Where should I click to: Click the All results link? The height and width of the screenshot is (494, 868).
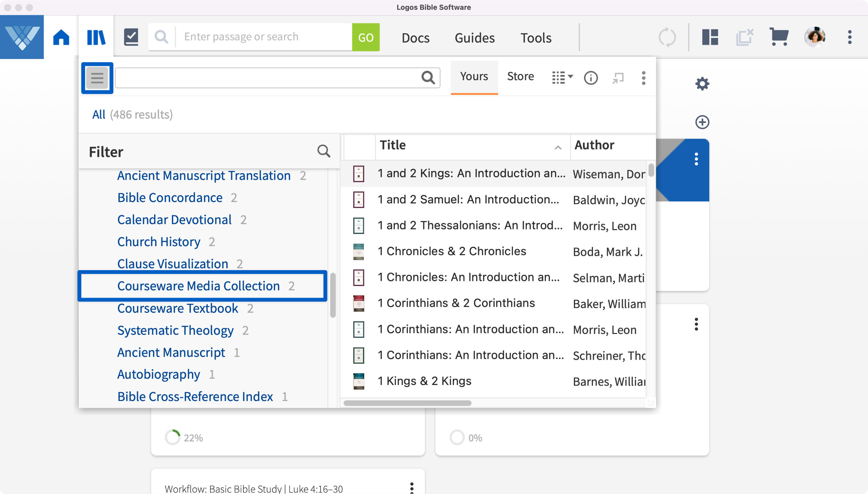point(99,115)
